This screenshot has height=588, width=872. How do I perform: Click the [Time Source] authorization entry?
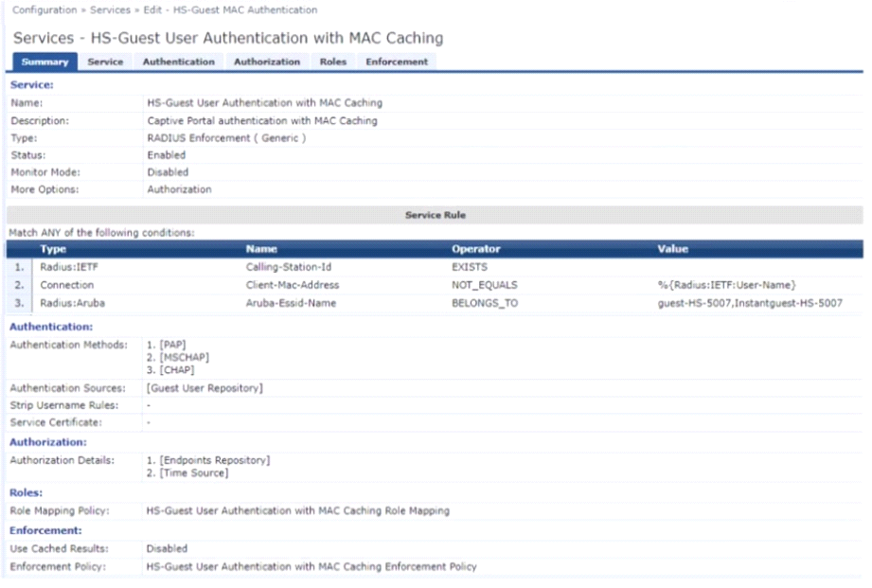point(194,473)
